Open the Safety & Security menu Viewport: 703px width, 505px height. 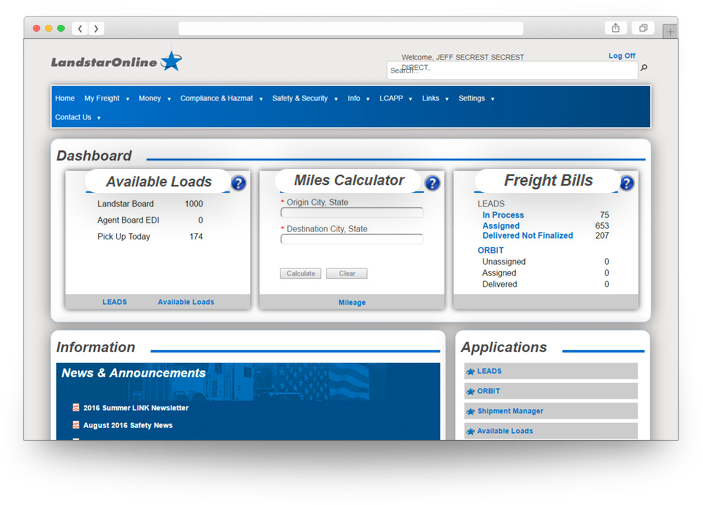click(300, 98)
